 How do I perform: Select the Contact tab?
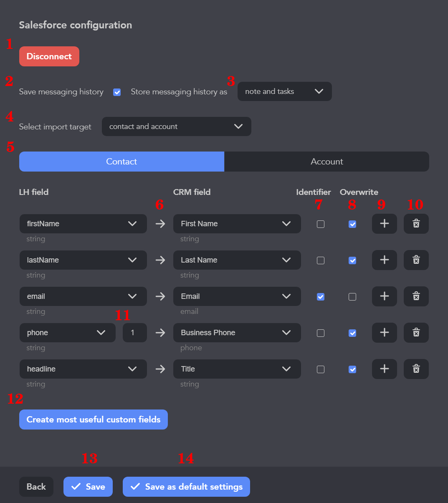tap(121, 162)
